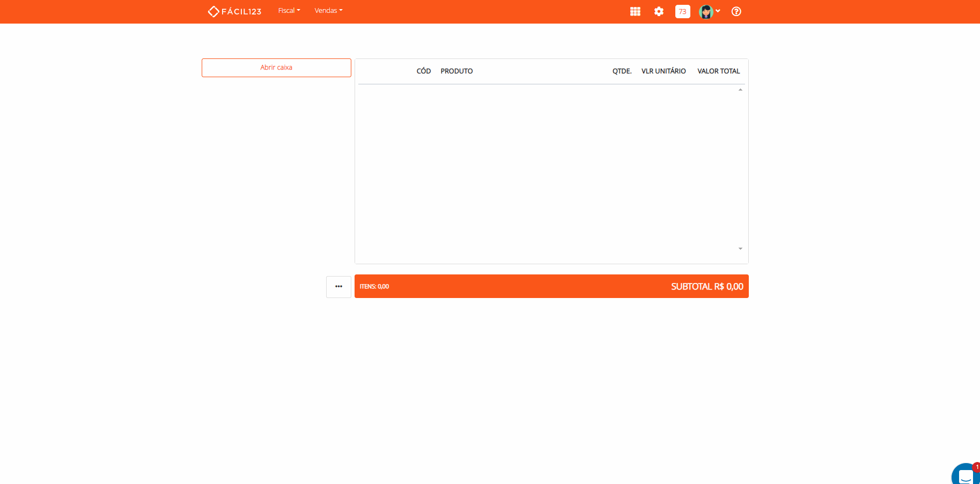Click the PRODUTO column header
The width and height of the screenshot is (980, 484).
click(456, 71)
